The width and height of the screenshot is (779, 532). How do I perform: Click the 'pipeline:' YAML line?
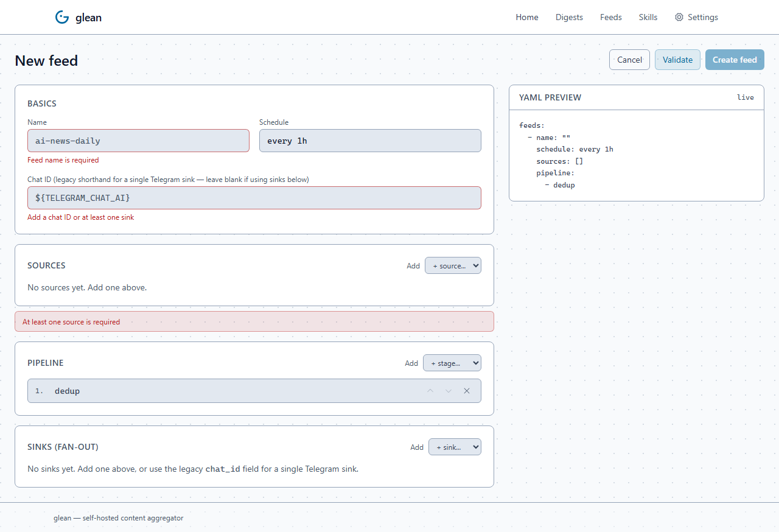(555, 173)
